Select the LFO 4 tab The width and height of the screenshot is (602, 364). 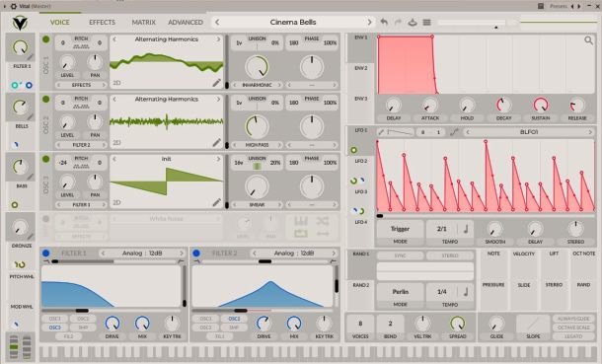361,222
